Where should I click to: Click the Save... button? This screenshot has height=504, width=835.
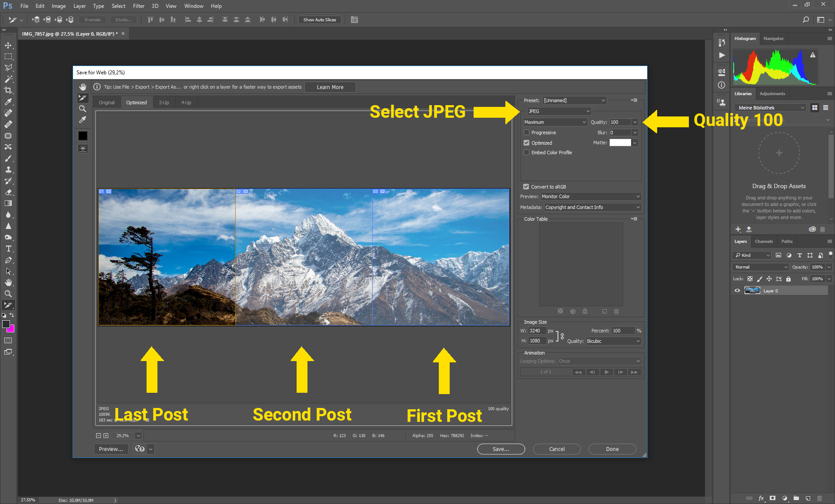[501, 449]
